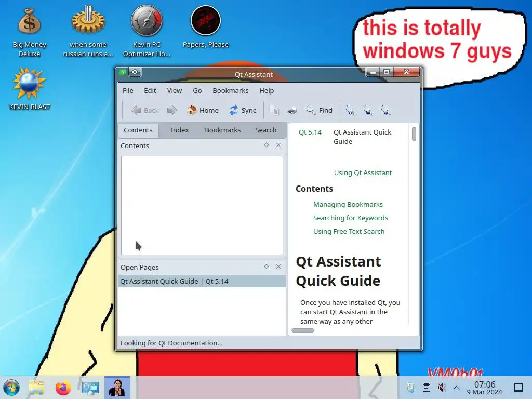Click the vertical scrollbar handle in help page

click(x=414, y=134)
